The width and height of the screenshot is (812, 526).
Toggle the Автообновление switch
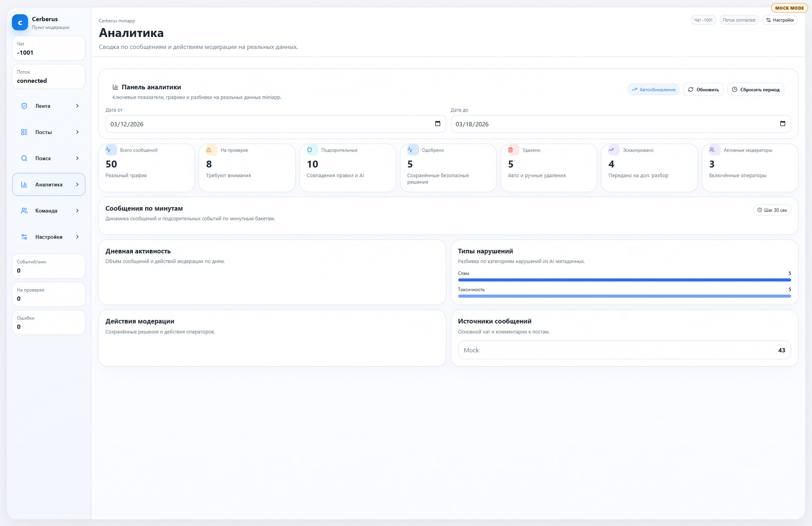pyautogui.click(x=653, y=90)
